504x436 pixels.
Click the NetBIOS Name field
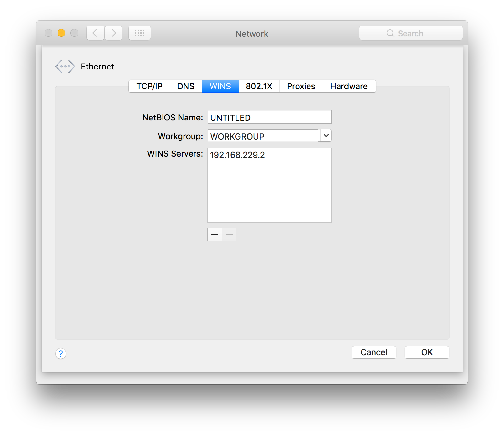click(270, 117)
